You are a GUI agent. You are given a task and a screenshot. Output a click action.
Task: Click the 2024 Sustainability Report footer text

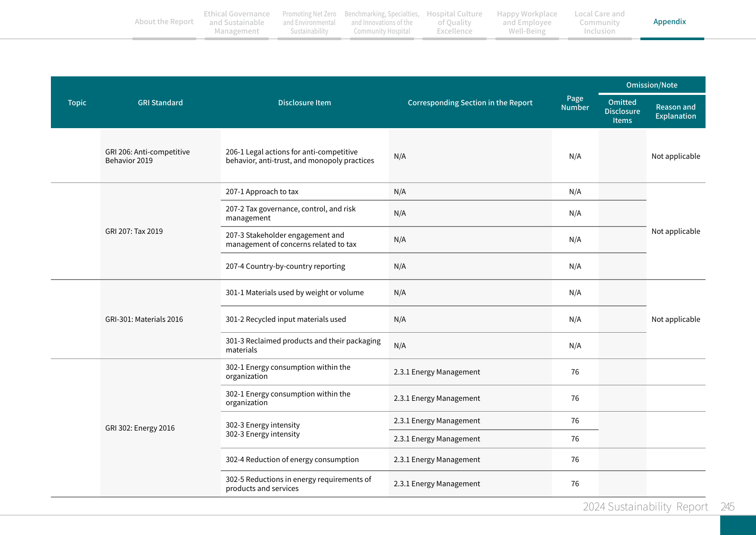pos(645,507)
